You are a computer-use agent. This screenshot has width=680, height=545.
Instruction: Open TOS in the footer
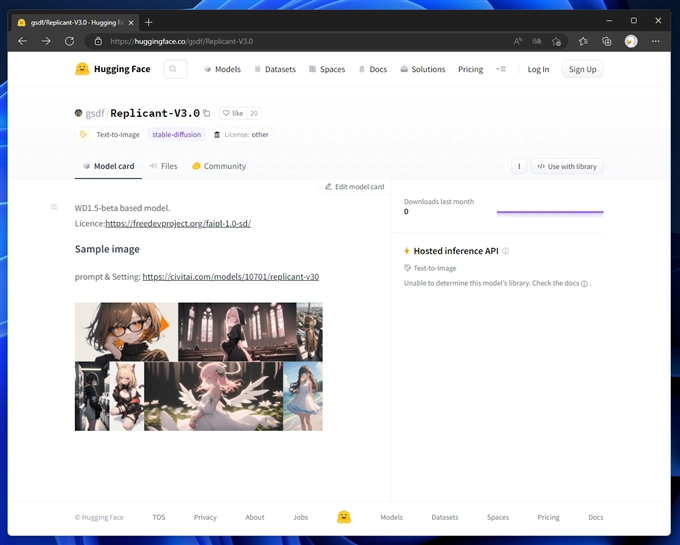pos(159,517)
